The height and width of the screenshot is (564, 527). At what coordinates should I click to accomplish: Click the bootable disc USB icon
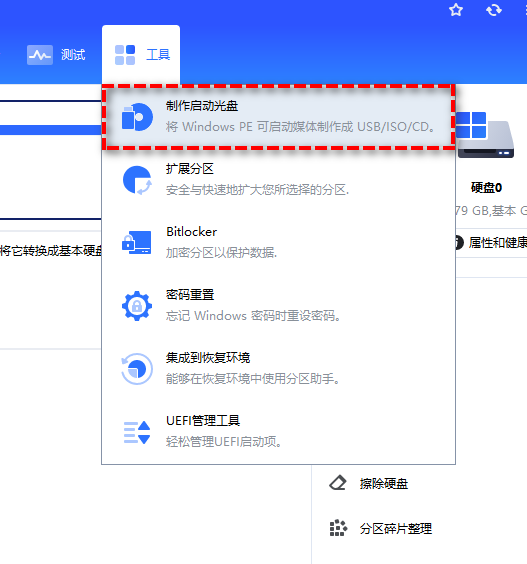tap(137, 117)
